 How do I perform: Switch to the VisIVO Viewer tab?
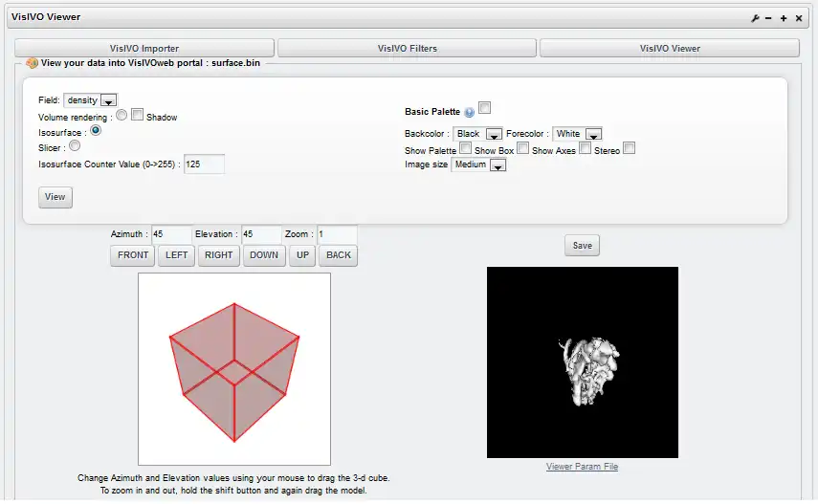(670, 48)
